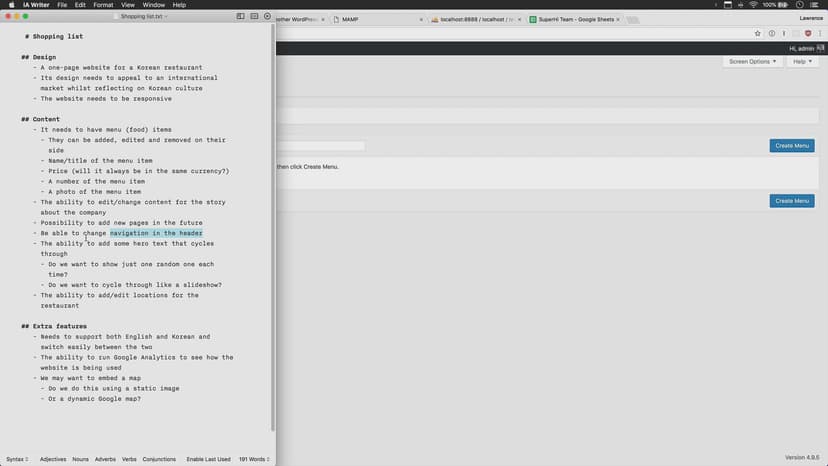
Task: Click the split-view panel icon in iA Writer
Action: tap(241, 16)
